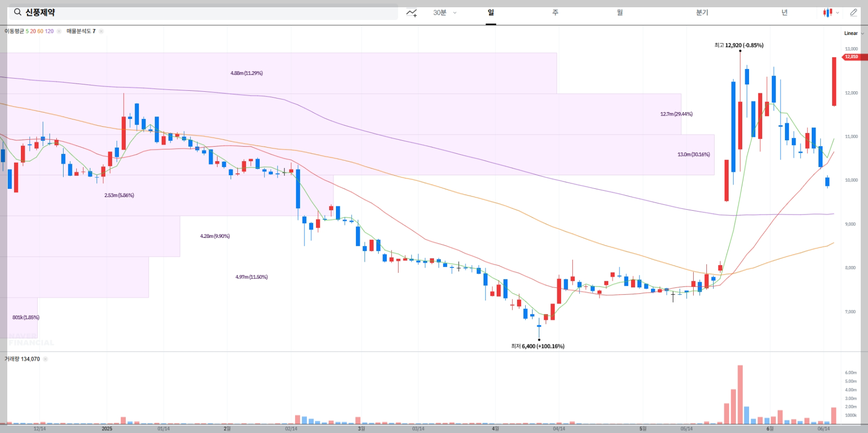Click the 120-day moving average legend number

tap(50, 31)
